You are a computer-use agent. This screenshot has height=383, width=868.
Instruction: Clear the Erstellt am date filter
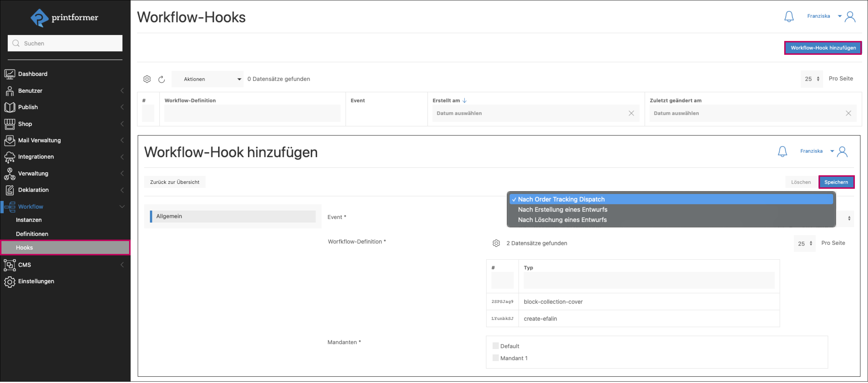[x=631, y=113]
